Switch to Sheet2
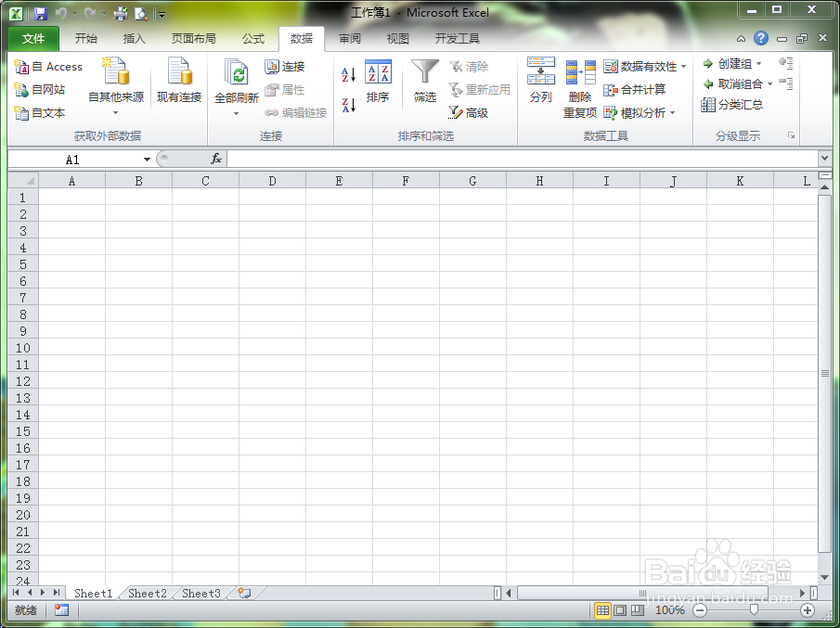Screen dimensions: 840x628 pos(148,593)
